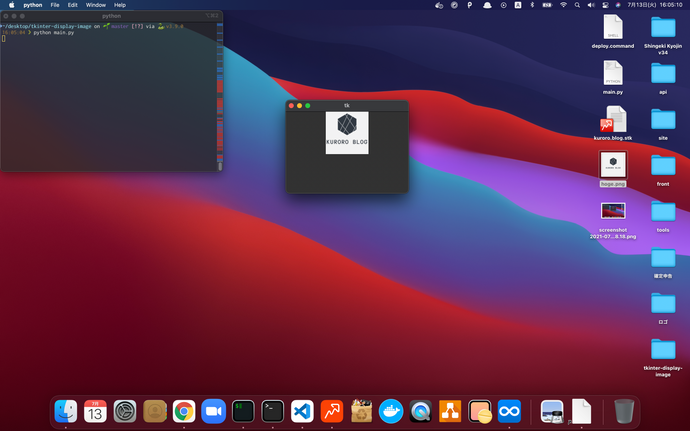
Task: Open the Terminal app icon in Dock
Action: (272, 411)
